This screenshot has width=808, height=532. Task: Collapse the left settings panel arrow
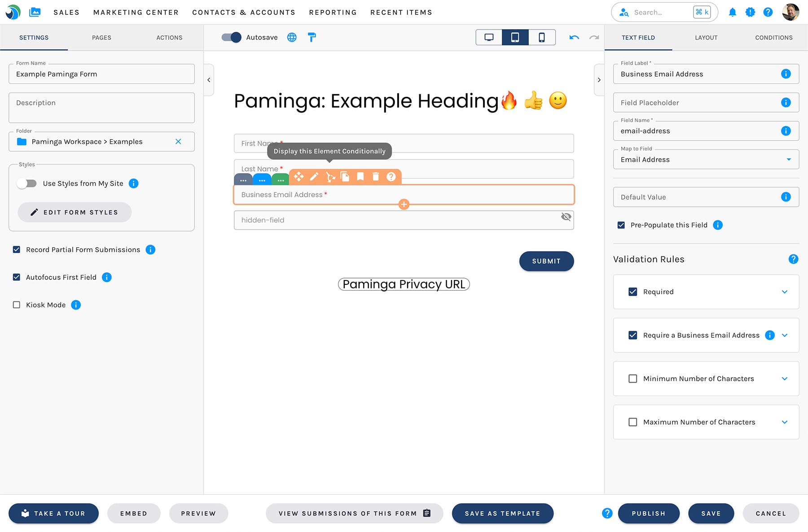(x=209, y=80)
